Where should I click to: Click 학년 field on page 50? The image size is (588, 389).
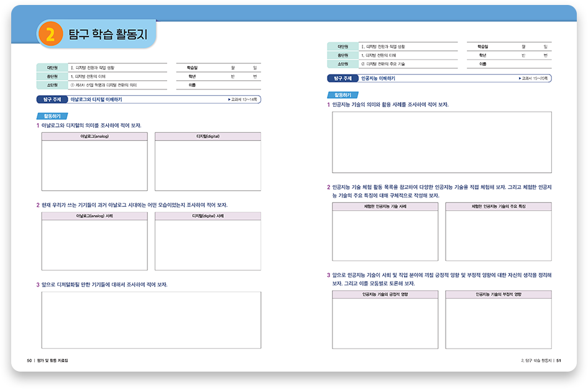pos(219,76)
